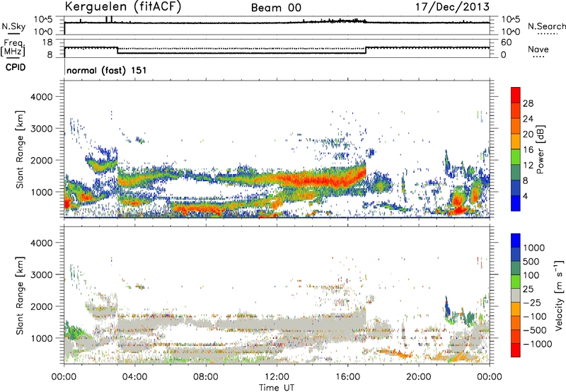Click 'Slant Range [km]' label of velocity panel

coord(20,296)
